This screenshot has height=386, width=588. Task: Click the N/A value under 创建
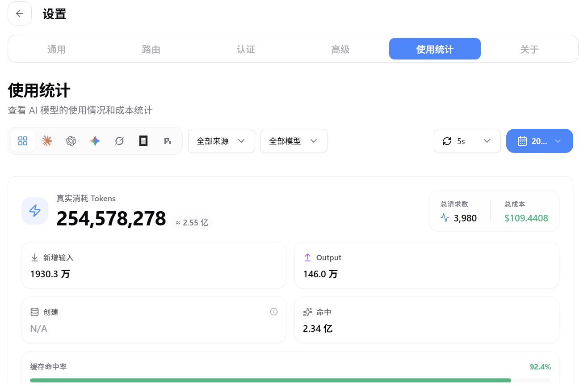(x=38, y=329)
